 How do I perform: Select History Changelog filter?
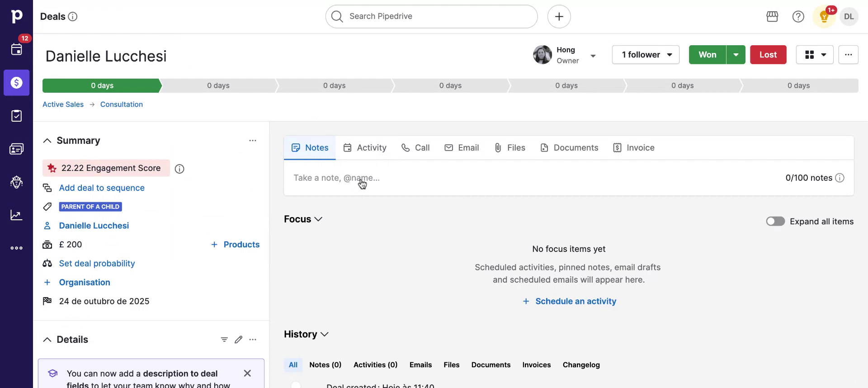point(581,365)
